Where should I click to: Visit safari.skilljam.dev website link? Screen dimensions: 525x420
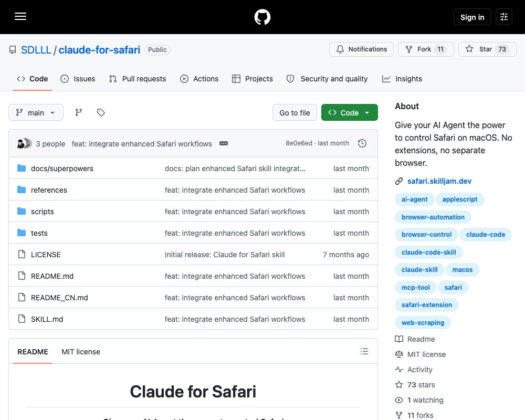click(439, 181)
